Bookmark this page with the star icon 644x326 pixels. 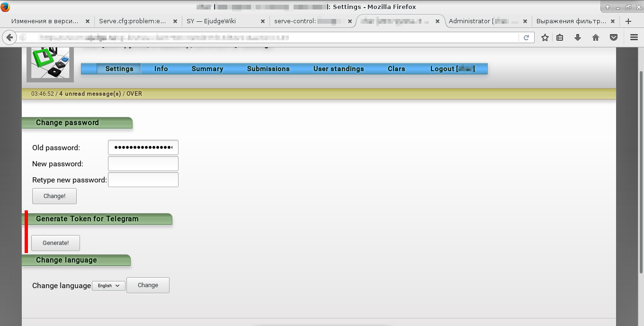(545, 37)
